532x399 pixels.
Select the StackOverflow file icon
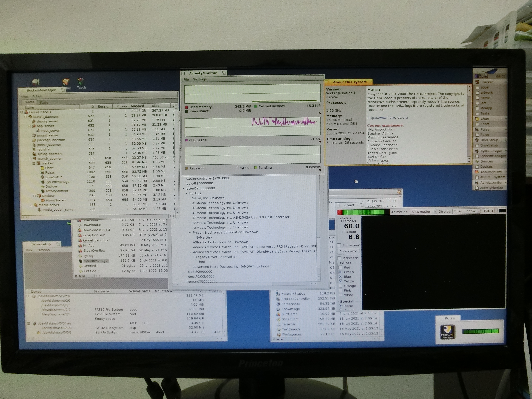tap(80, 251)
